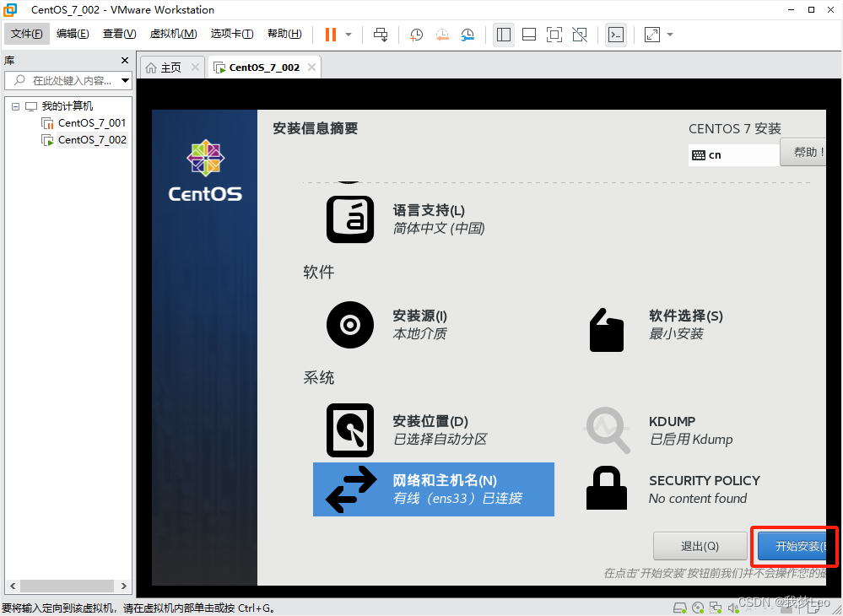The height and width of the screenshot is (616, 843).
Task: Close the 主页 tab
Action: (195, 68)
